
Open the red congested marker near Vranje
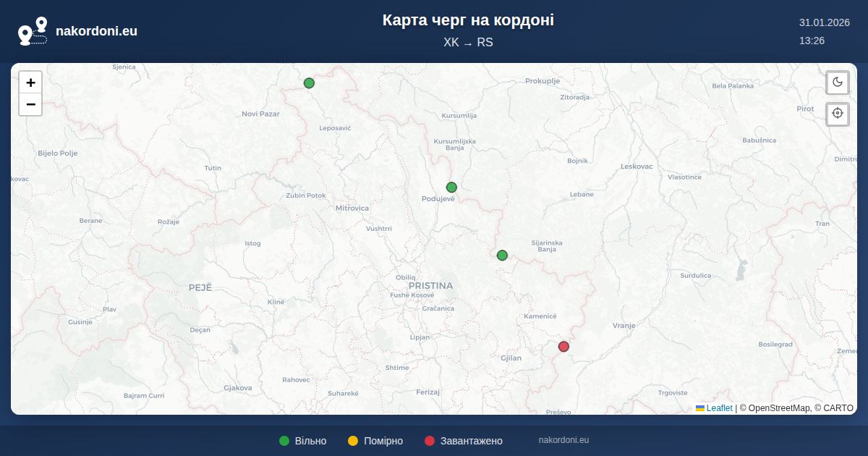563,347
